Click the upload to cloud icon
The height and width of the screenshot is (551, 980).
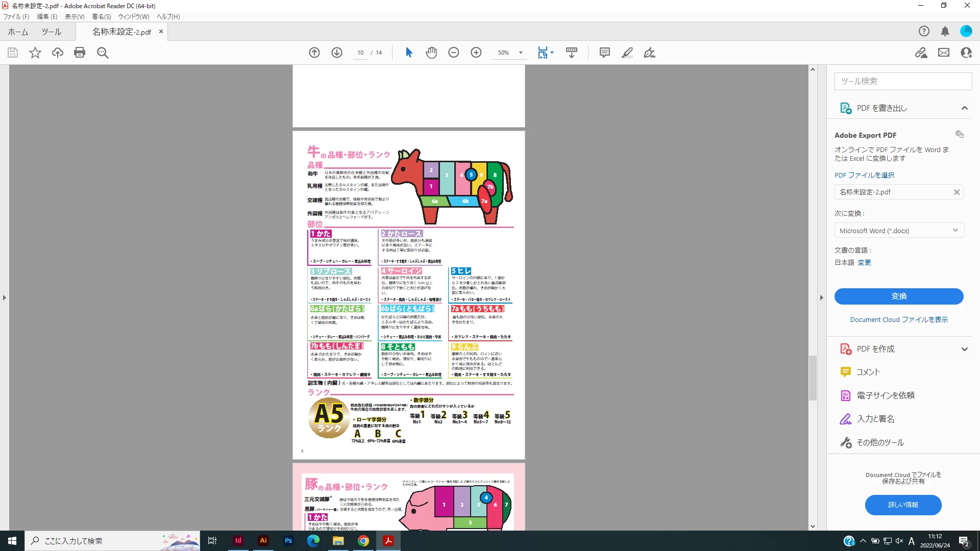(58, 53)
